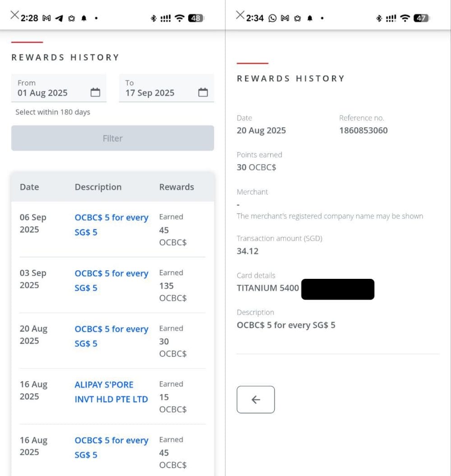Click the Rewards column header
This screenshot has height=476, width=451.
click(x=176, y=187)
